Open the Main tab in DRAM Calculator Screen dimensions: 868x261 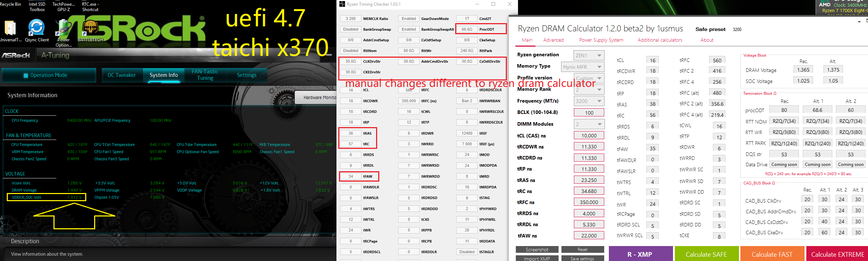pyautogui.click(x=527, y=40)
